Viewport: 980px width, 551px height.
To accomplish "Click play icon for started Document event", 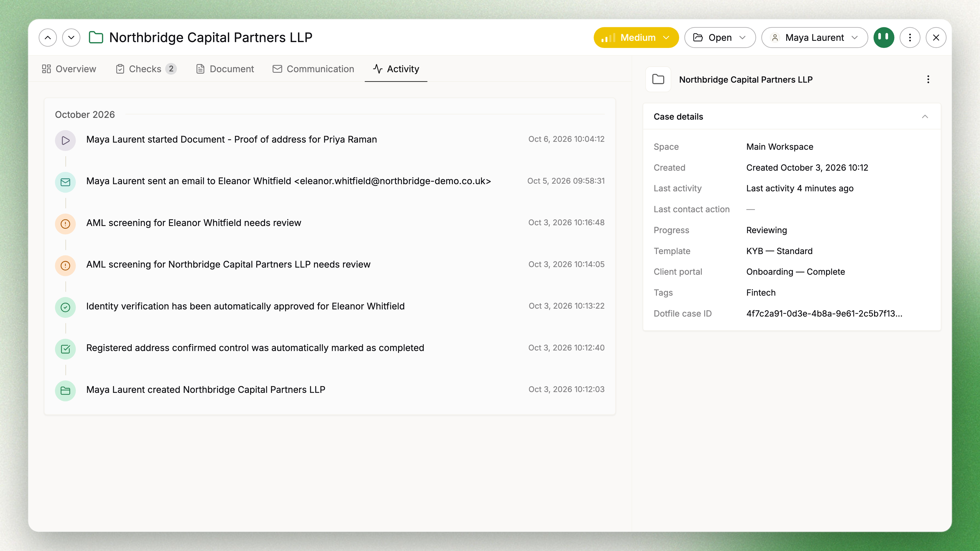I will (65, 140).
